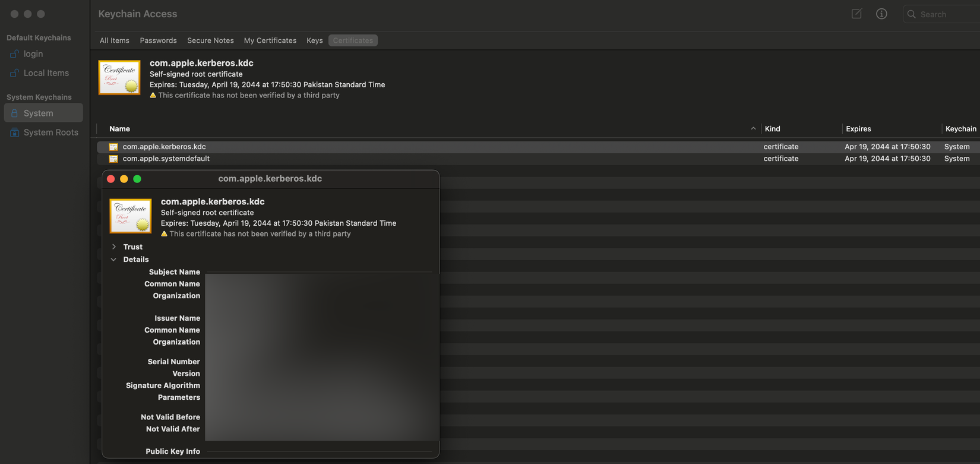Switch to the All Items tab
The height and width of the screenshot is (464, 980).
coord(115,40)
